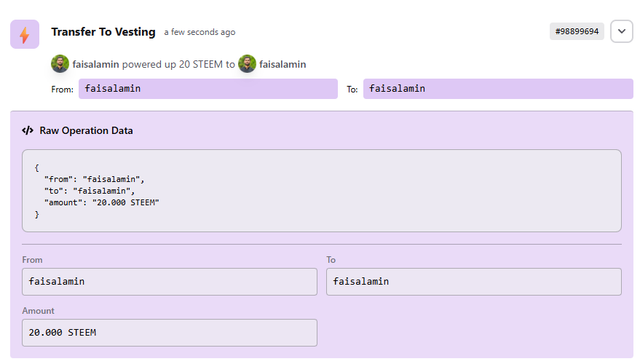
Task: Click the 'Transfer To Vesting' title
Action: [x=103, y=32]
